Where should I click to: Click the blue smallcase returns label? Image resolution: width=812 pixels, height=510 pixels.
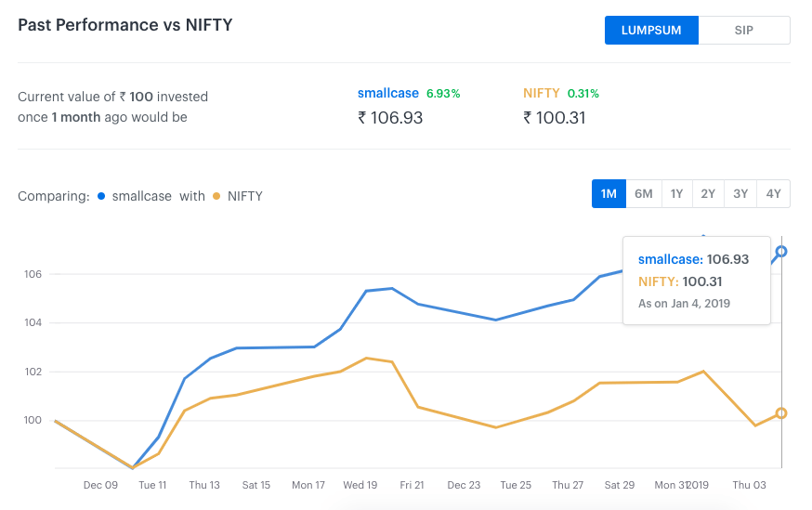388,93
